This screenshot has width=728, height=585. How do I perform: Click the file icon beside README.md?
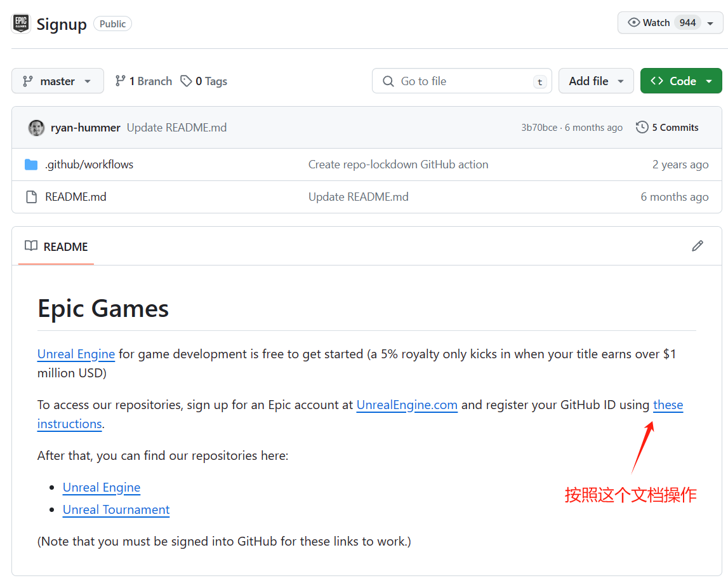pyautogui.click(x=31, y=197)
